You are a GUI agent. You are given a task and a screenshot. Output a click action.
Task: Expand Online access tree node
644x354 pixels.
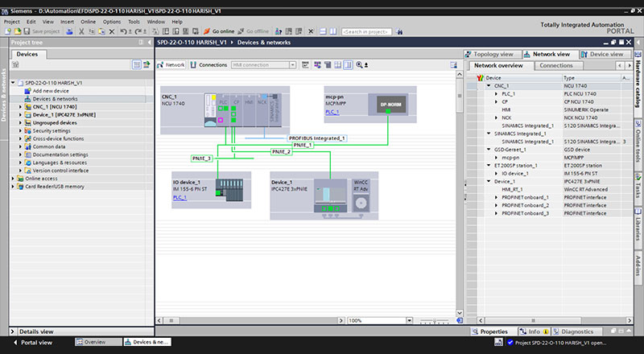[x=13, y=179]
